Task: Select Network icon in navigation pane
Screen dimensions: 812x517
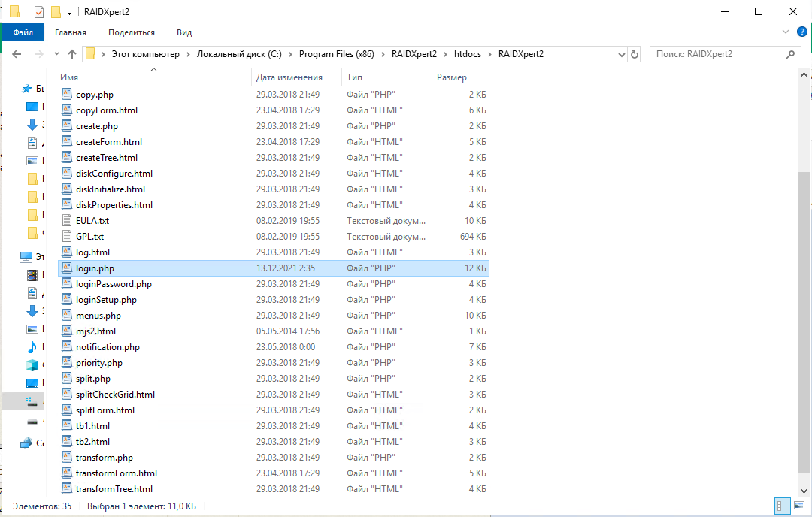Action: 26,443
